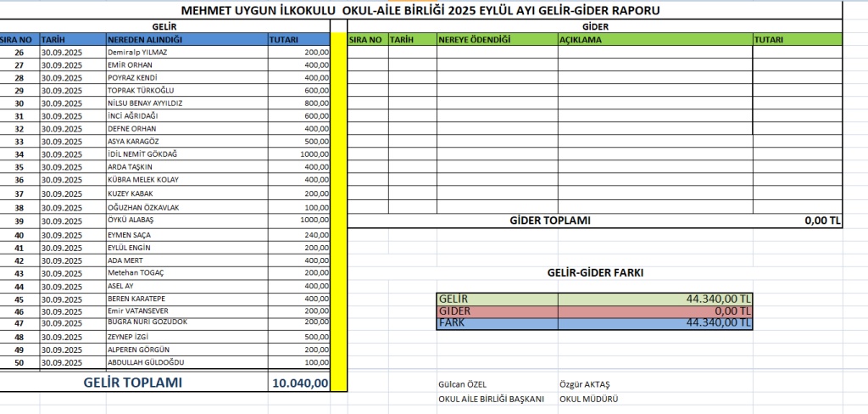Click the report title cell at the top
Screen dimensions: 868x414
tap(421, 11)
